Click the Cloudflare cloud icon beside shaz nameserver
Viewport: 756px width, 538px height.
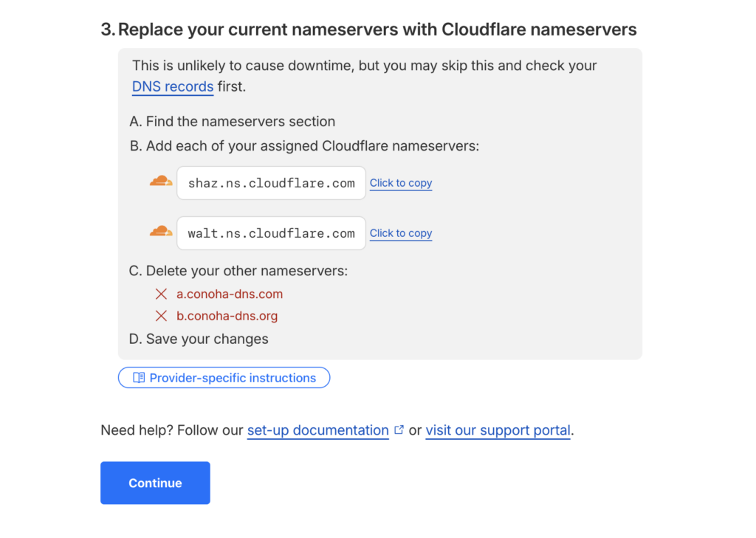(161, 182)
